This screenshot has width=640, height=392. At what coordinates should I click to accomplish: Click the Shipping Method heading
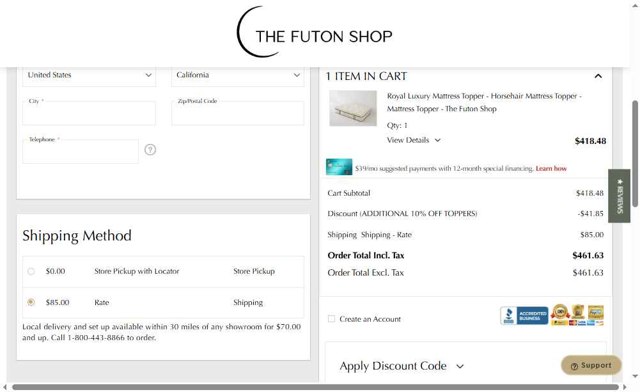[x=77, y=236]
